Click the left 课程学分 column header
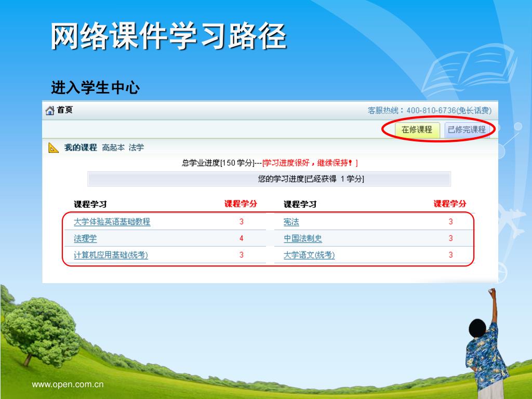The image size is (532, 399). pyautogui.click(x=241, y=204)
